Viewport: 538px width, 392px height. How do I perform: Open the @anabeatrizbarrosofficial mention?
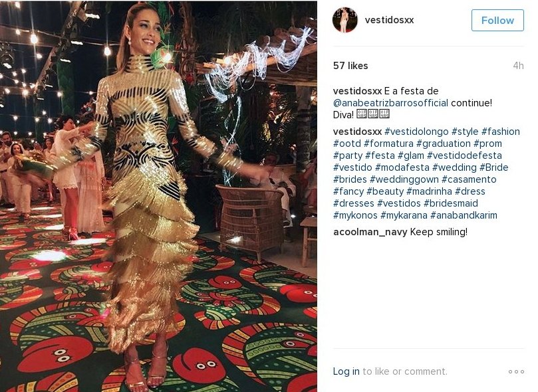click(390, 103)
